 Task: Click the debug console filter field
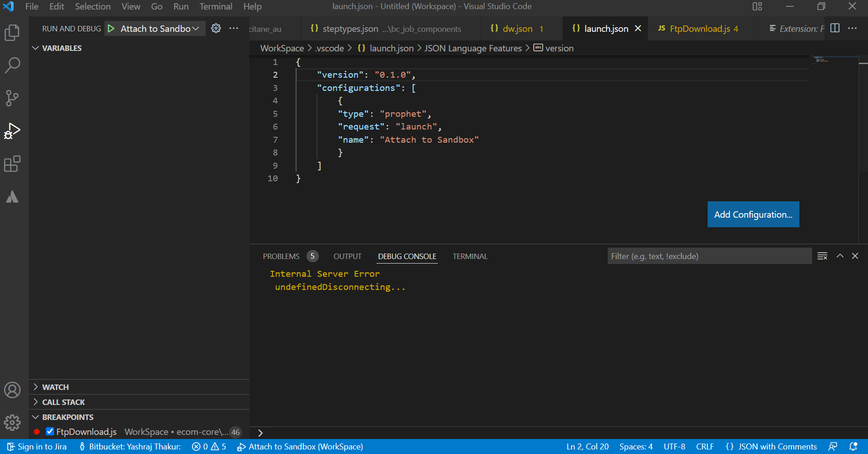709,256
